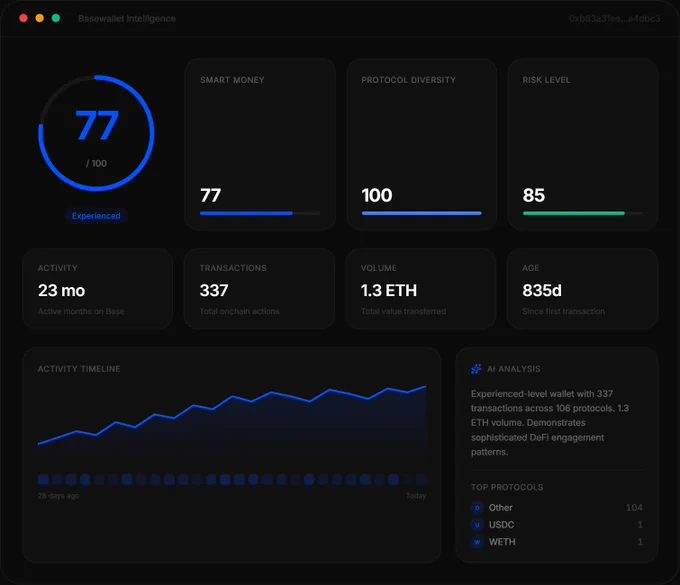Click the 'Today' timeline label

[416, 496]
